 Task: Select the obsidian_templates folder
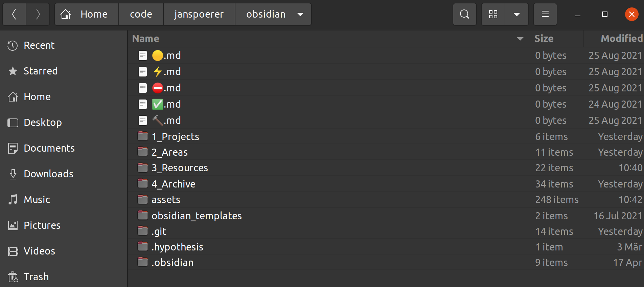click(x=197, y=216)
